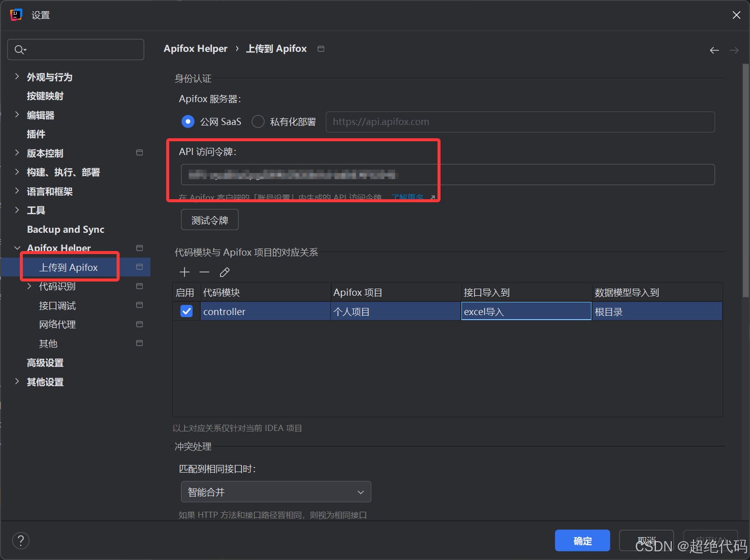This screenshot has width=750, height=560.
Task: Open the Backup and Sync settings page
Action: [x=66, y=230]
